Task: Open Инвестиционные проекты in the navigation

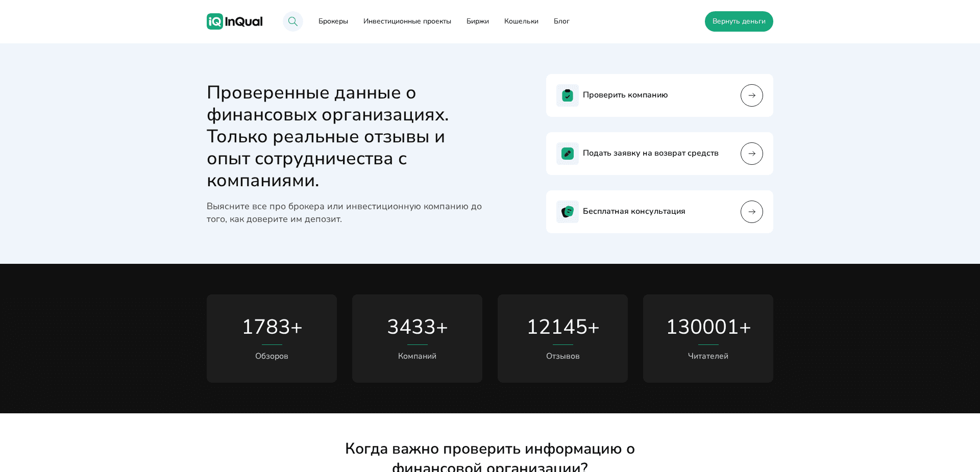Action: (x=407, y=21)
